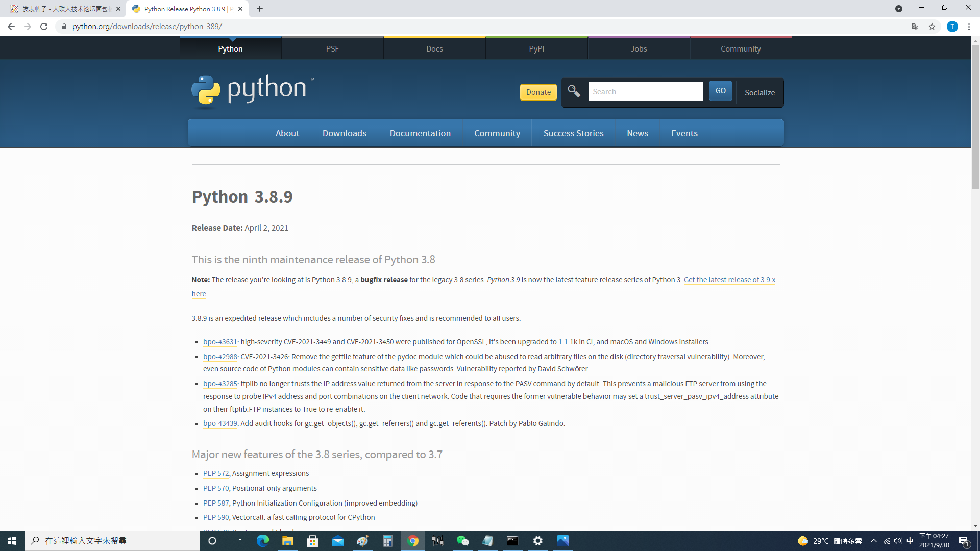The height and width of the screenshot is (551, 980).
Task: Open the translate page icon
Action: (916, 27)
